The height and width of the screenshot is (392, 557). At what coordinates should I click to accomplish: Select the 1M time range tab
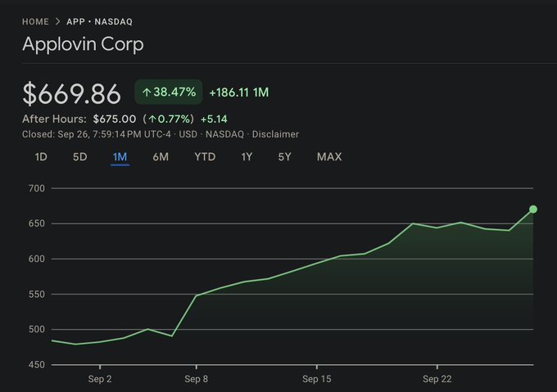[x=120, y=156]
